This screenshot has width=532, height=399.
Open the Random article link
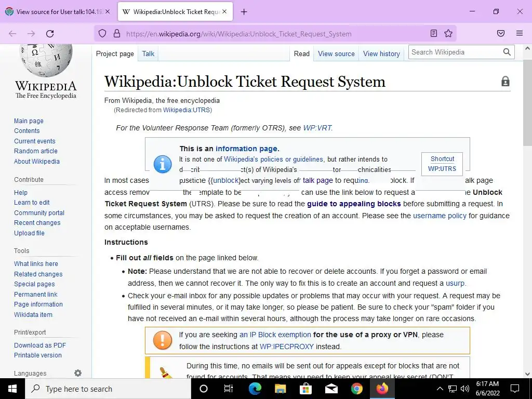point(36,151)
